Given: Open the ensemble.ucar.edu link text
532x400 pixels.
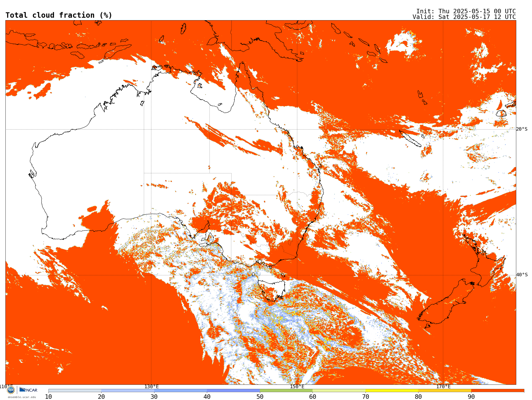Looking at the screenshot, I should pos(22,397).
